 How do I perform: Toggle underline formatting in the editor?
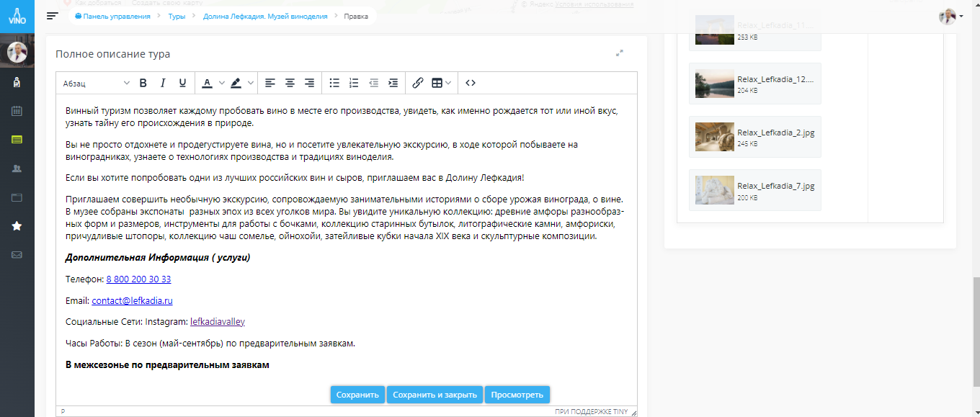tap(182, 83)
